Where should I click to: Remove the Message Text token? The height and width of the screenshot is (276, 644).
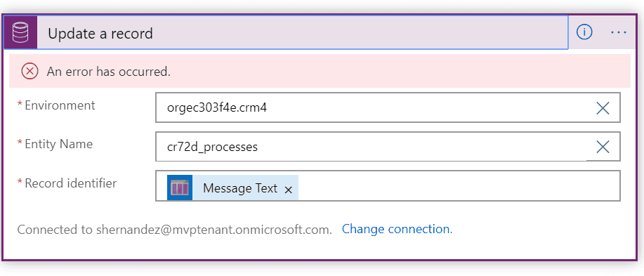tap(289, 190)
